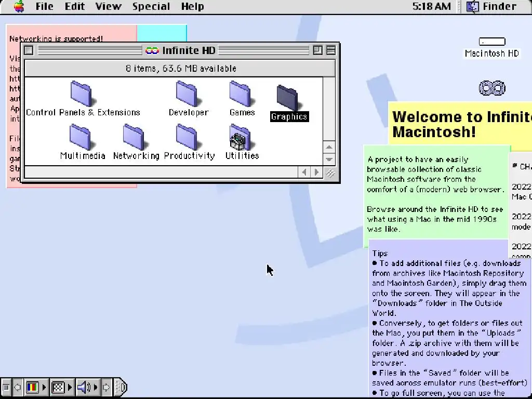Open the monitor resolution module
The height and width of the screenshot is (399, 532).
(x=58, y=387)
